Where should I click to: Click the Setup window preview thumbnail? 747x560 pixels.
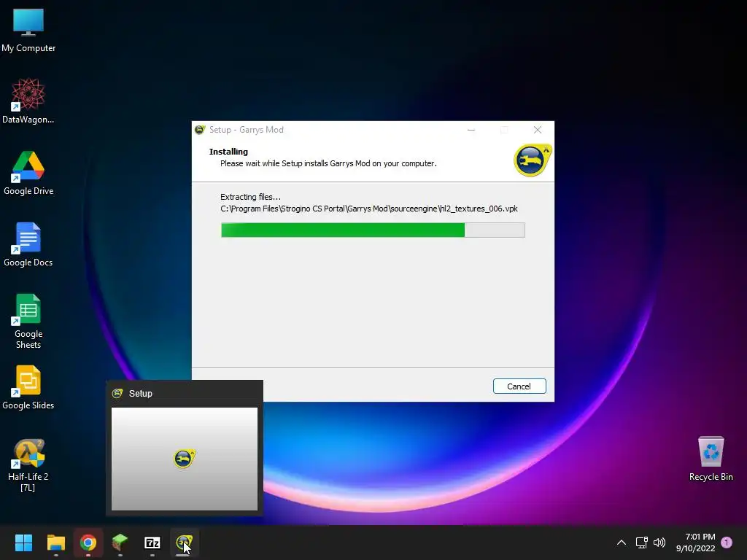click(185, 459)
